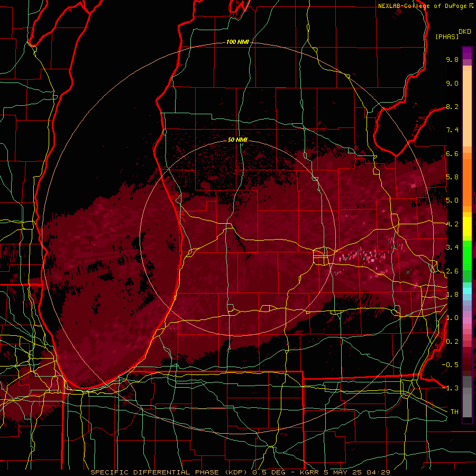Select the 9.8 scale value

tap(452, 59)
